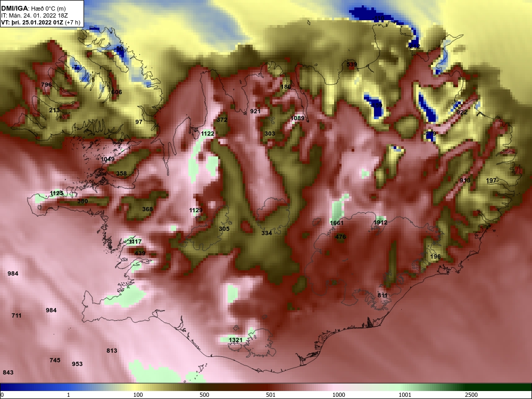Click the colour scale label 500
532x399 pixels.
point(204,395)
